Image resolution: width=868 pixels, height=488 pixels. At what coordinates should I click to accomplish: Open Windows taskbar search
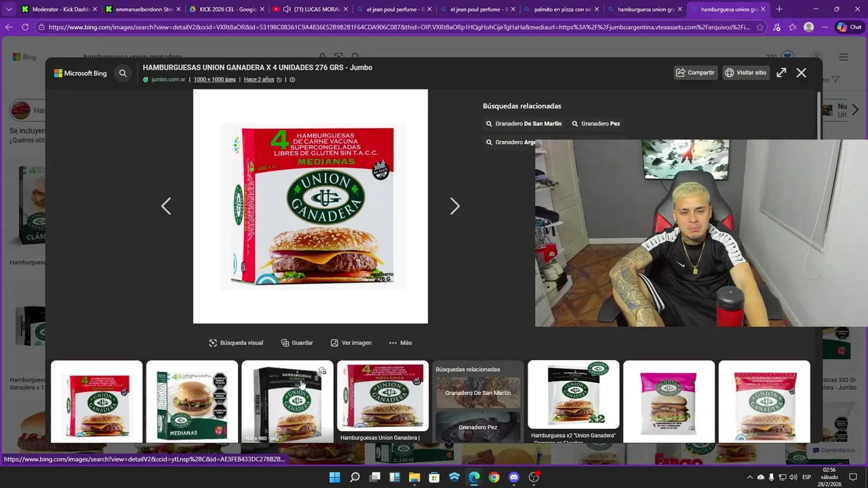355,477
